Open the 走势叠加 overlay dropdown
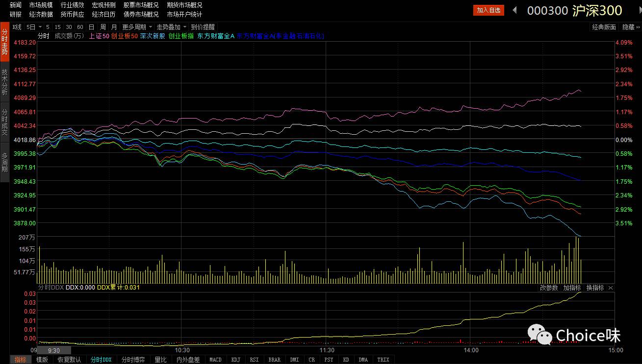The image size is (642, 364). pyautogui.click(x=171, y=27)
